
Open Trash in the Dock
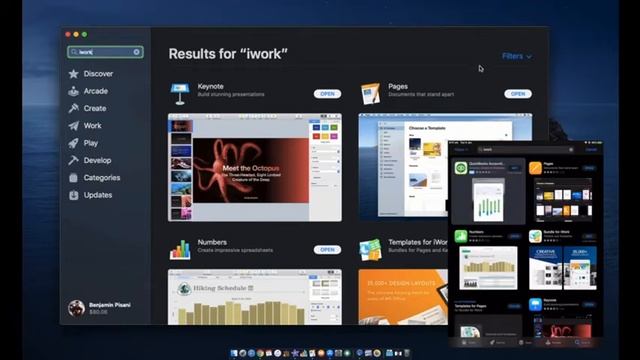[407, 353]
